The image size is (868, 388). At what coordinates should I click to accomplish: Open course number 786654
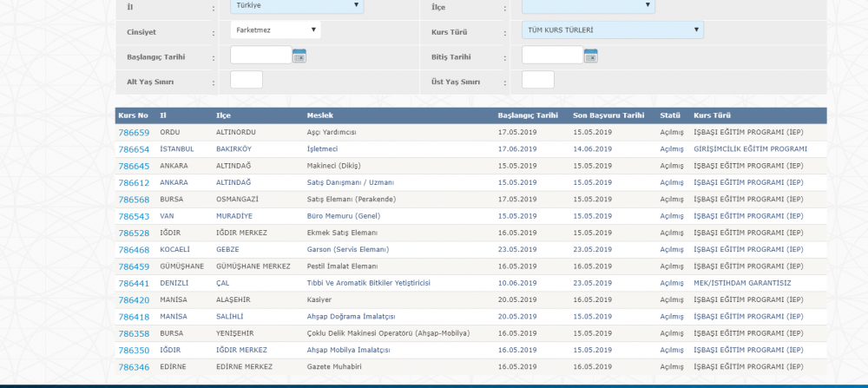[x=134, y=149]
